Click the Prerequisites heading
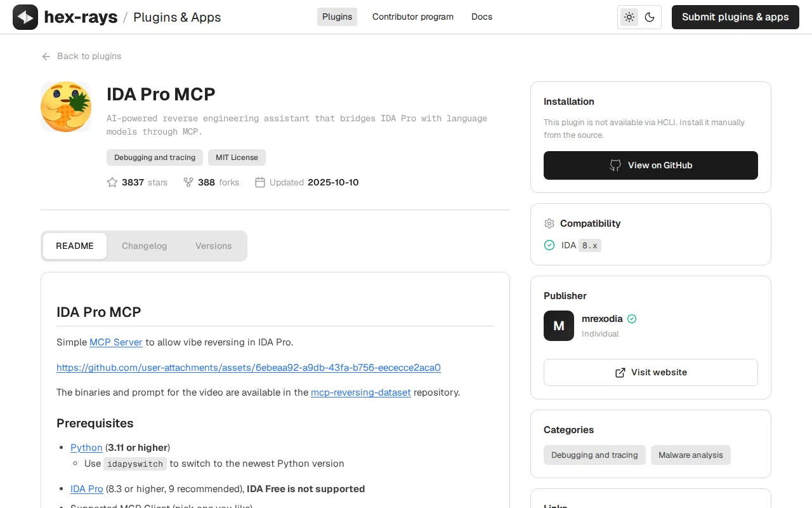 point(95,424)
